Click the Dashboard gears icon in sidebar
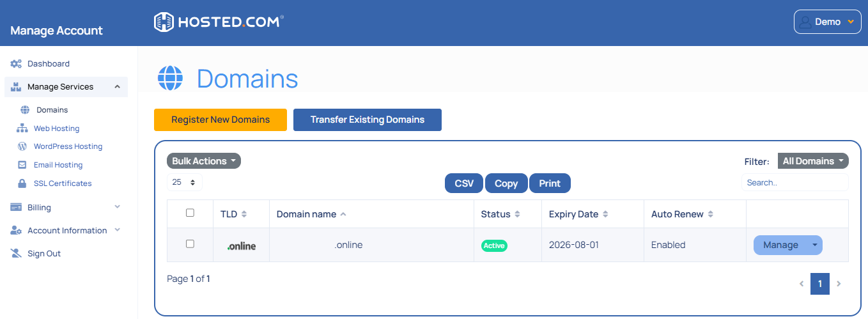The image size is (868, 319). coord(16,64)
